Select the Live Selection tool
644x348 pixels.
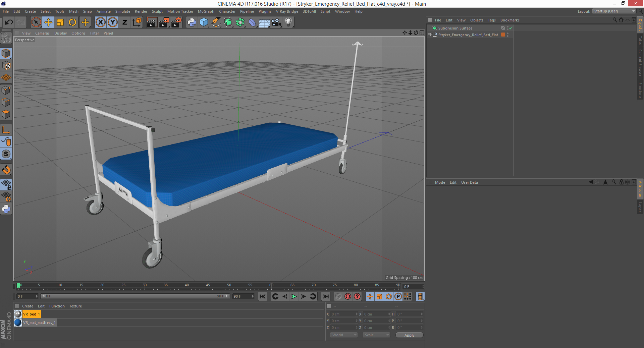[x=36, y=22]
